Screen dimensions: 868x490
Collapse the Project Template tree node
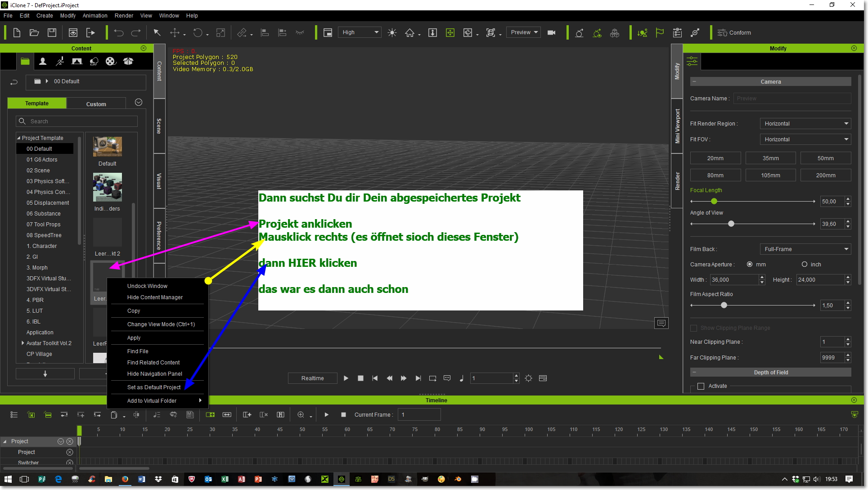click(x=18, y=138)
